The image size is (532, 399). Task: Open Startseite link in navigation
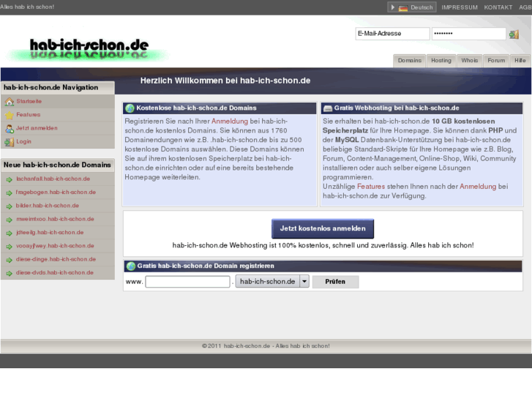pyautogui.click(x=29, y=101)
